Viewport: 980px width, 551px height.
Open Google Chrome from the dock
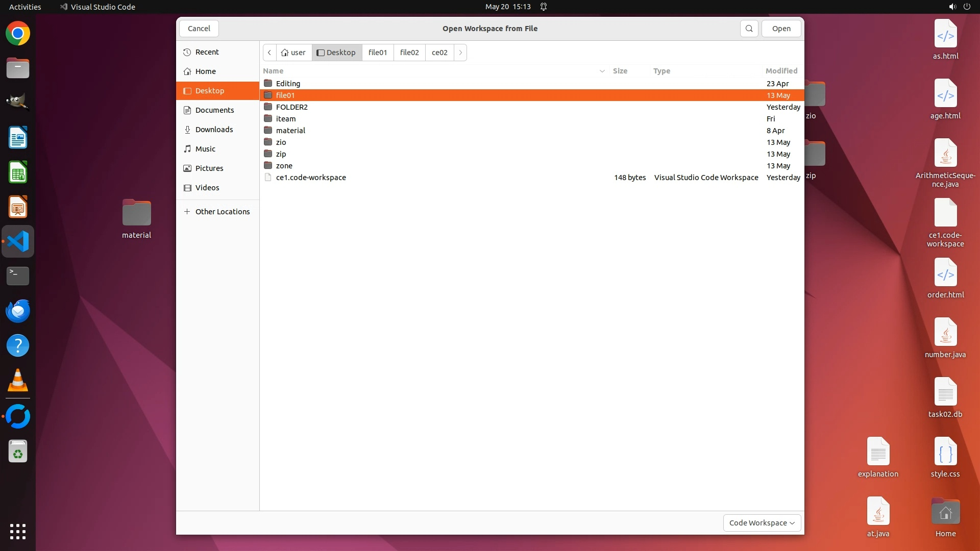point(18,34)
